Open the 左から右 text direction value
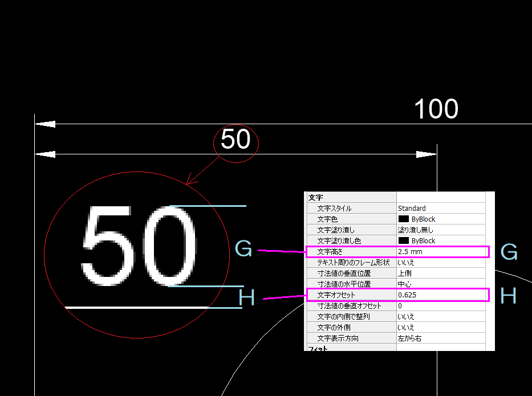532x396 pixels. pyautogui.click(x=409, y=338)
